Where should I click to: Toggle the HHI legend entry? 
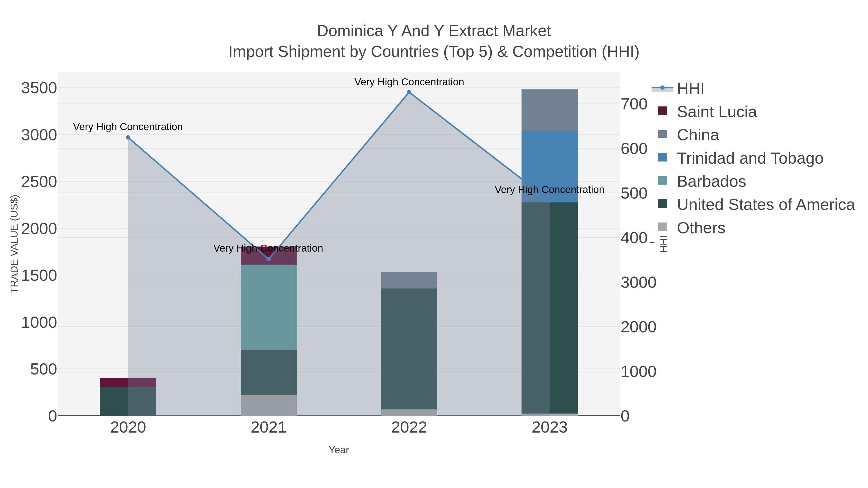tap(678, 89)
